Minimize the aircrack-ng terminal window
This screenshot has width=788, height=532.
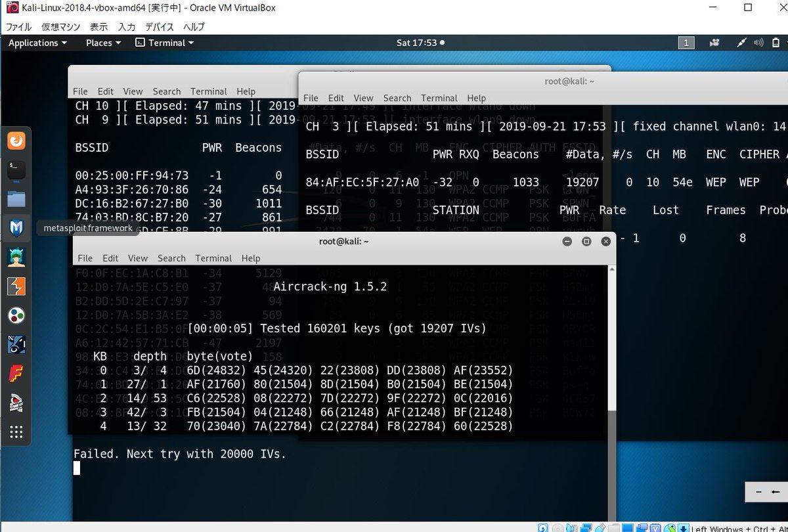(567, 241)
